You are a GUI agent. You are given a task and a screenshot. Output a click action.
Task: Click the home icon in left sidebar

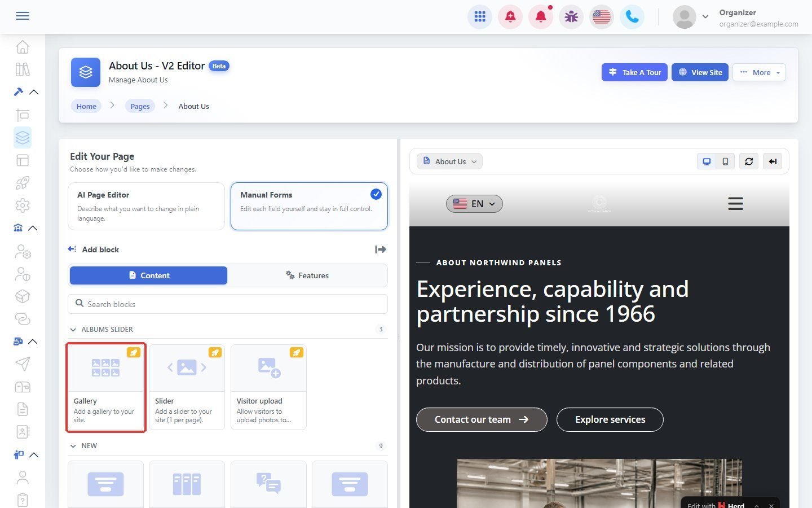(23, 46)
